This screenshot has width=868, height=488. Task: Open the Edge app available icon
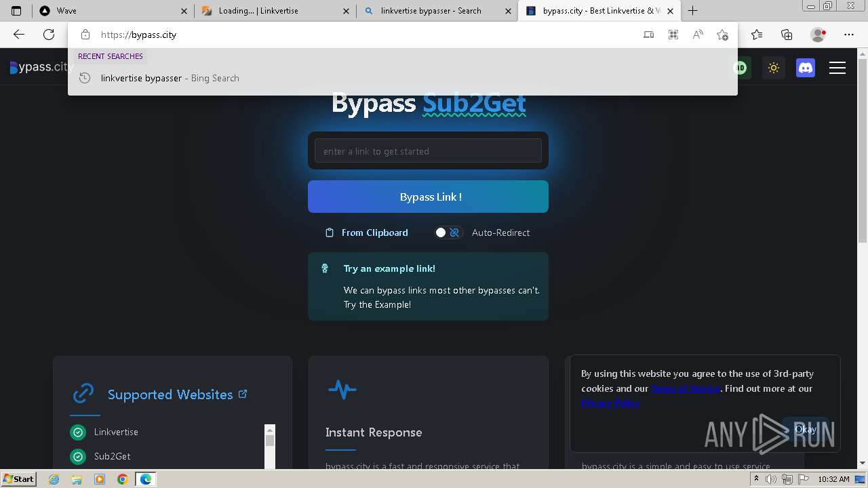point(649,35)
